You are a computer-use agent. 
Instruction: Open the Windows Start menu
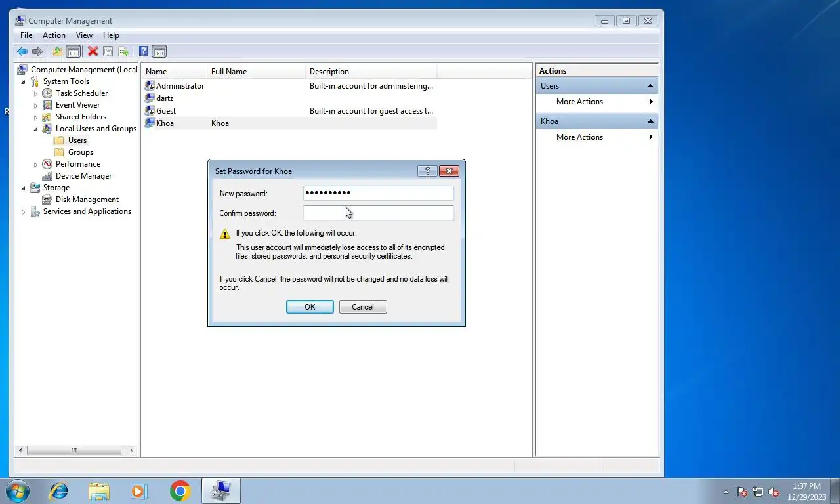tap(18, 491)
